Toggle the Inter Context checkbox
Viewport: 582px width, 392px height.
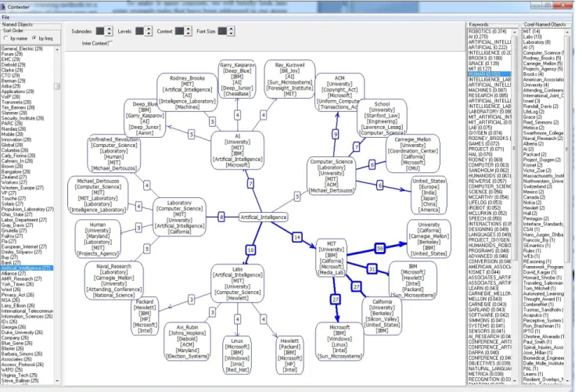(110, 44)
